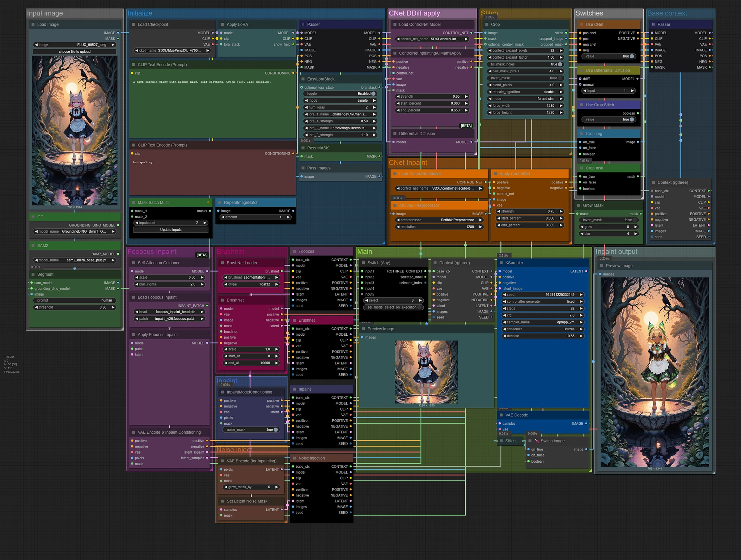Open GroundingDINO model_name dropdown in GD node
This screenshot has height=560, width=741.
pyautogui.click(x=75, y=232)
